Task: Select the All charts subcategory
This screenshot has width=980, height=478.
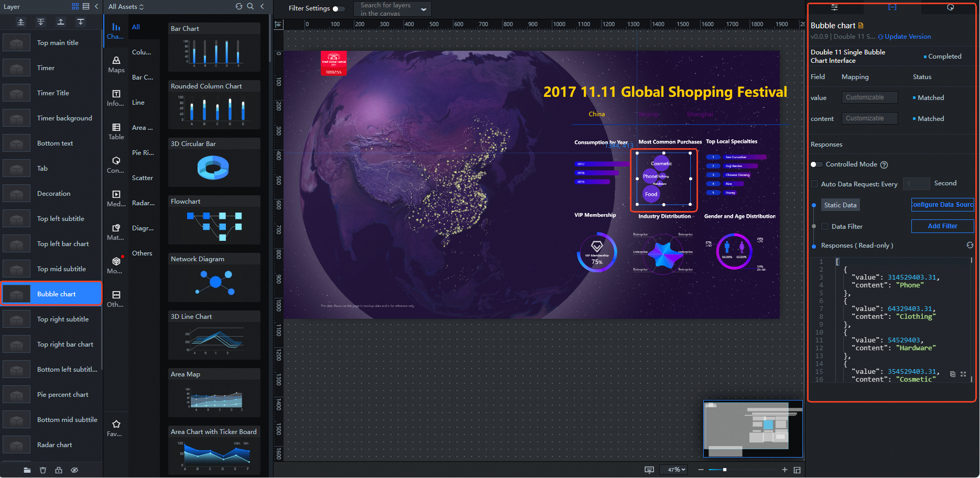Action: (136, 27)
